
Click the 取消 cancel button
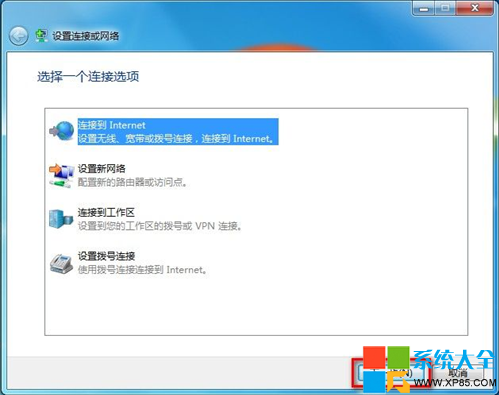point(459,373)
